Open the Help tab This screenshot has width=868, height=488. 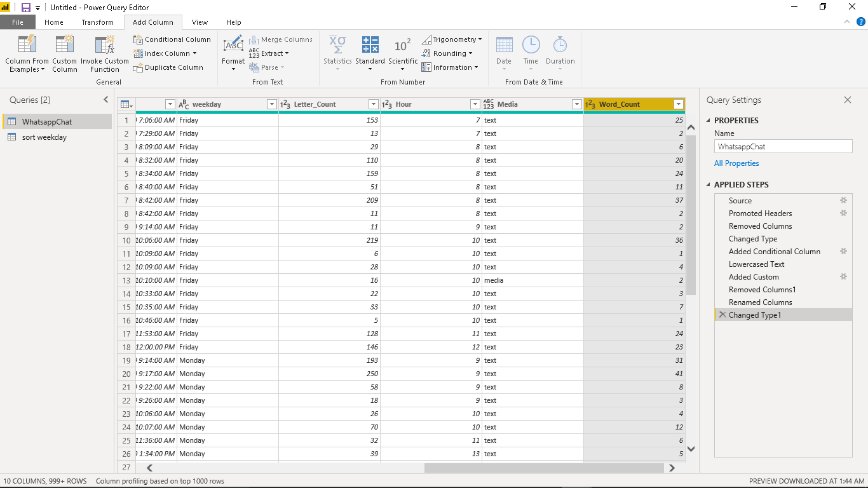(x=234, y=22)
